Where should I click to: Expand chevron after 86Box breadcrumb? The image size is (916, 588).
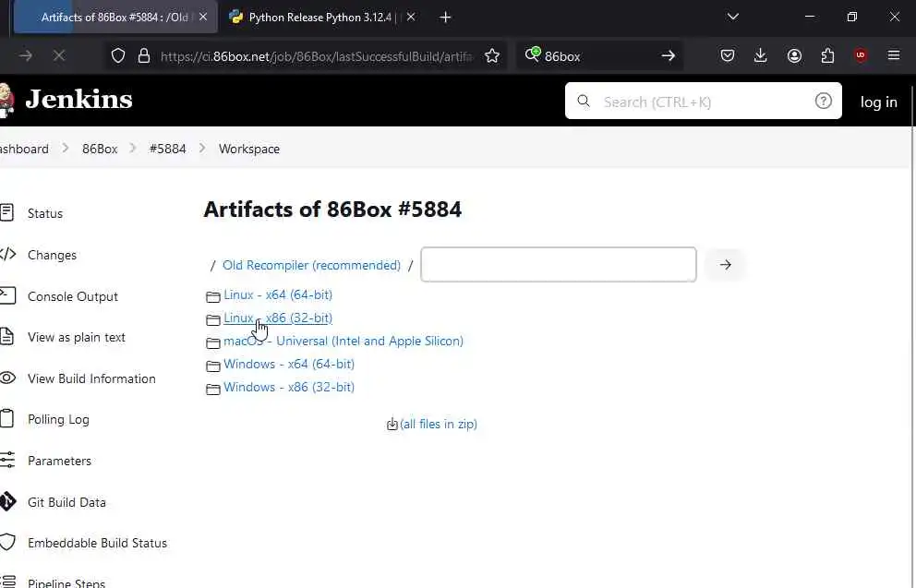click(133, 149)
